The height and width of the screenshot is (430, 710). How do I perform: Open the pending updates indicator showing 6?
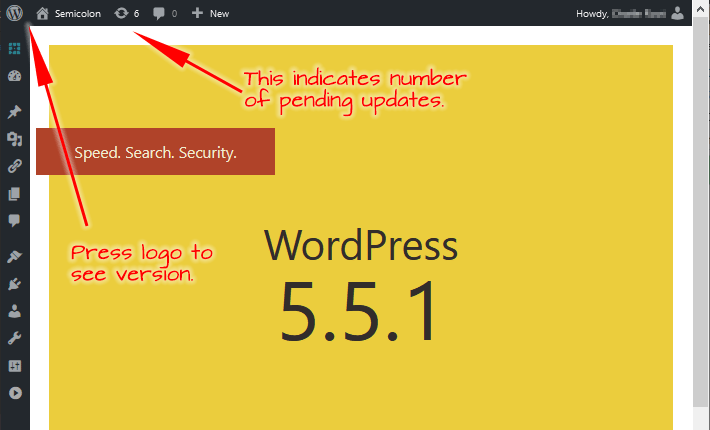coord(127,14)
